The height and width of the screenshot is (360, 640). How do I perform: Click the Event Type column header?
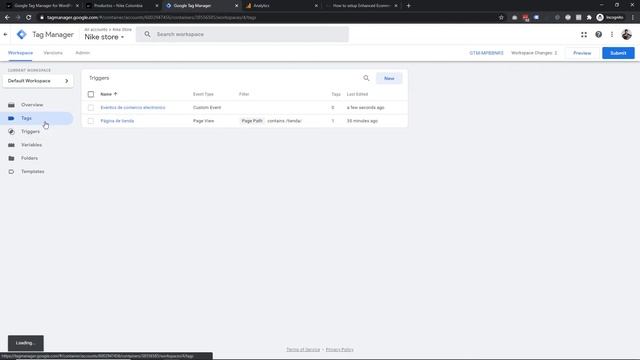[203, 94]
